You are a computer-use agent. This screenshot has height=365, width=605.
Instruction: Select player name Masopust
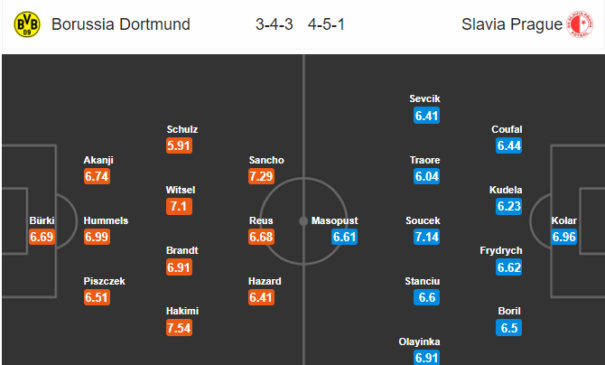(335, 221)
